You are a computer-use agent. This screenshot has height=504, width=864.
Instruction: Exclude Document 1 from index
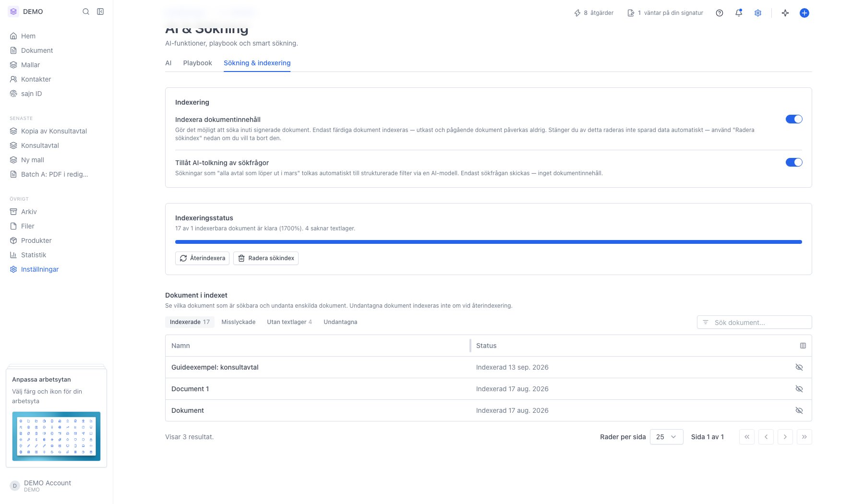pyautogui.click(x=799, y=389)
